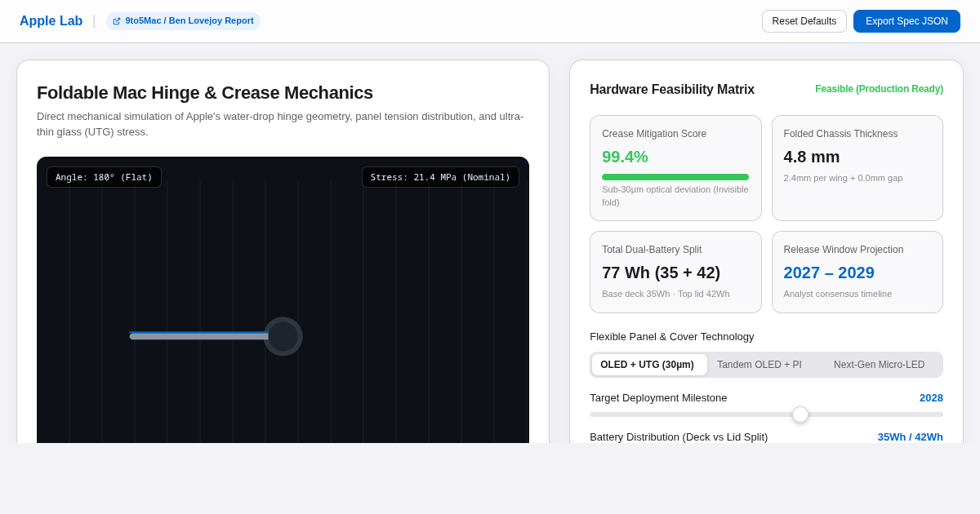Click the 2028 milestone value
The height and width of the screenshot is (514, 980).
point(931,397)
